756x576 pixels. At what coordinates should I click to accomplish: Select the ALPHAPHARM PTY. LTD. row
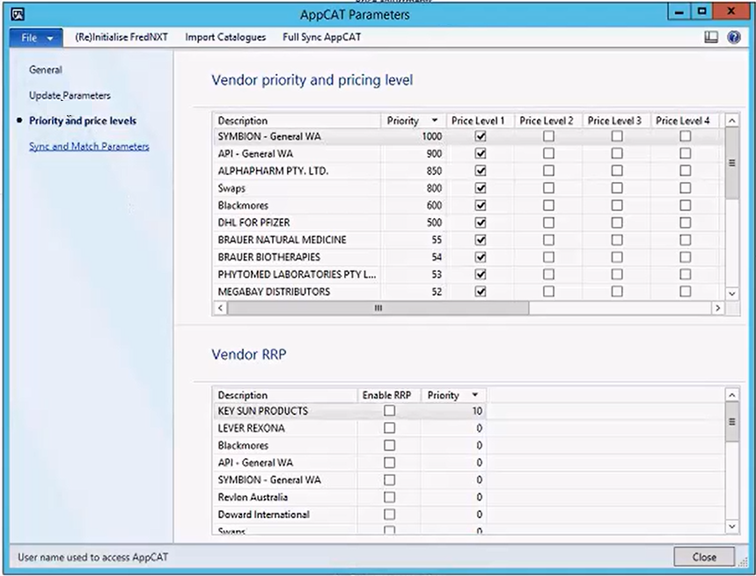[468, 171]
